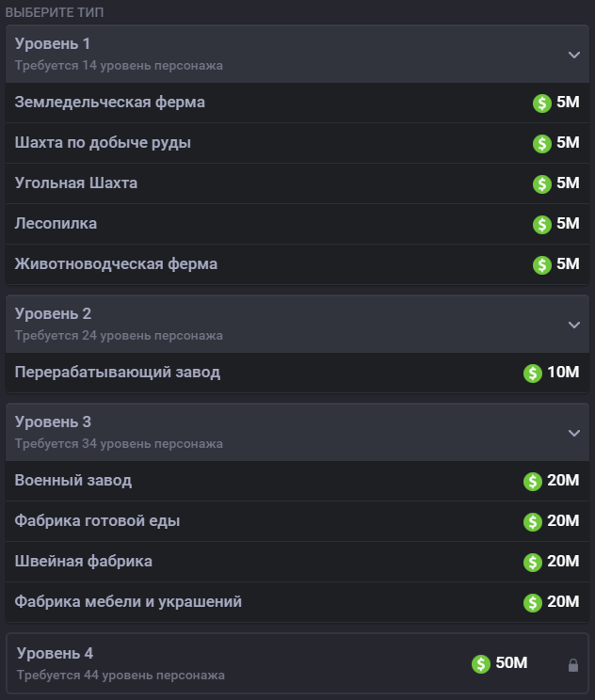
Task: Click the dollar icon for Лесопилка
Action: tap(541, 225)
